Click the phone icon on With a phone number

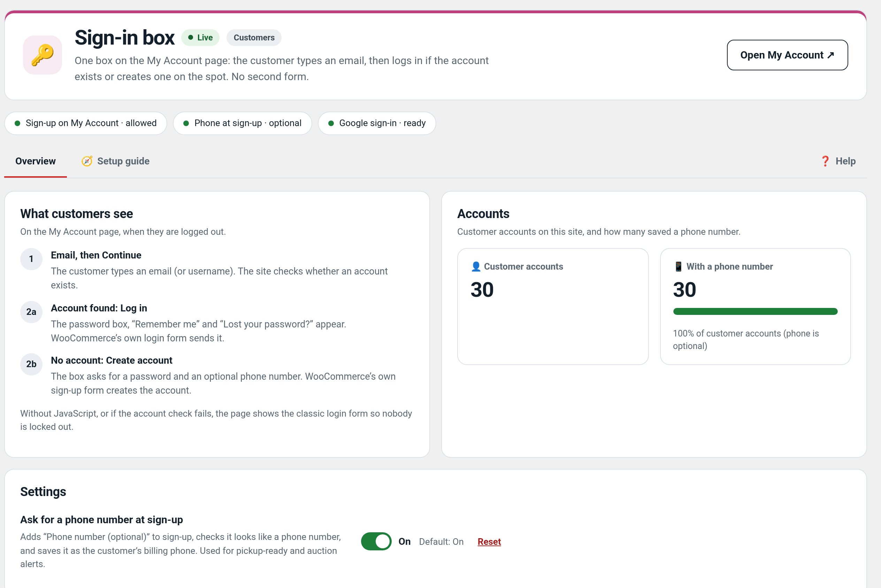[x=678, y=266]
